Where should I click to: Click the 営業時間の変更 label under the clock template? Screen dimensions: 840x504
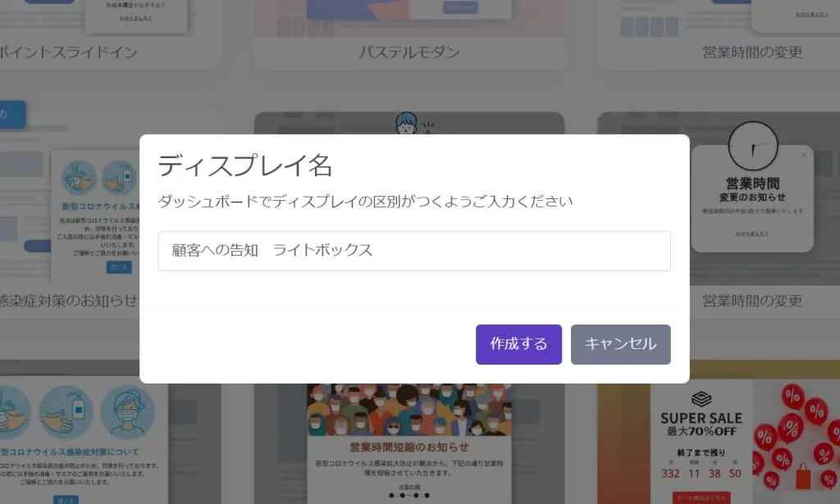[x=752, y=301]
